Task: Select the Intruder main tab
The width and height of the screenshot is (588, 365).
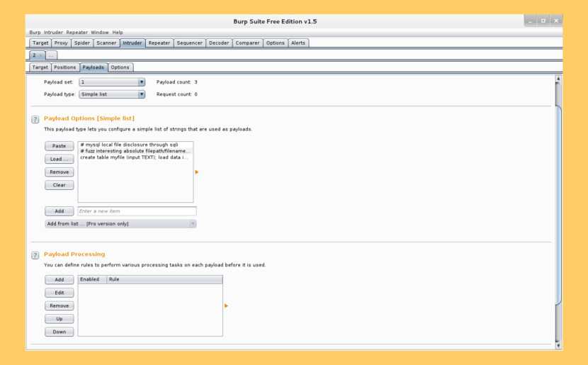Action: pyautogui.click(x=132, y=43)
